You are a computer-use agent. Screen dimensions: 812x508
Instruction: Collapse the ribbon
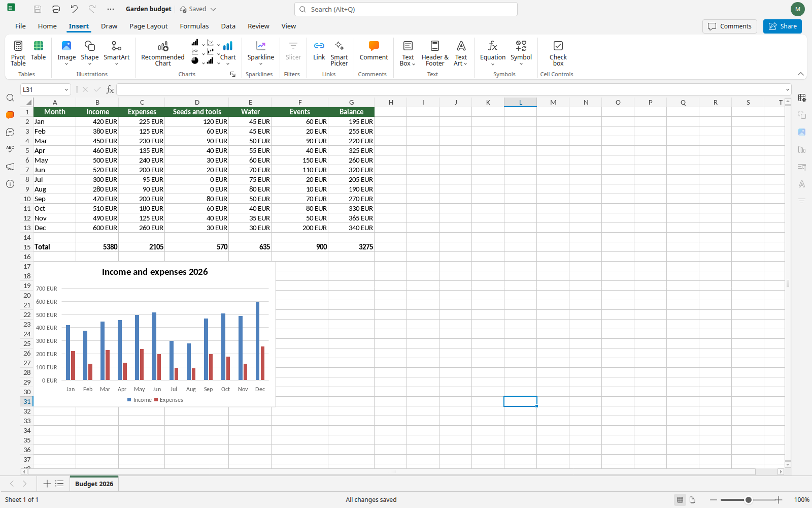point(801,74)
